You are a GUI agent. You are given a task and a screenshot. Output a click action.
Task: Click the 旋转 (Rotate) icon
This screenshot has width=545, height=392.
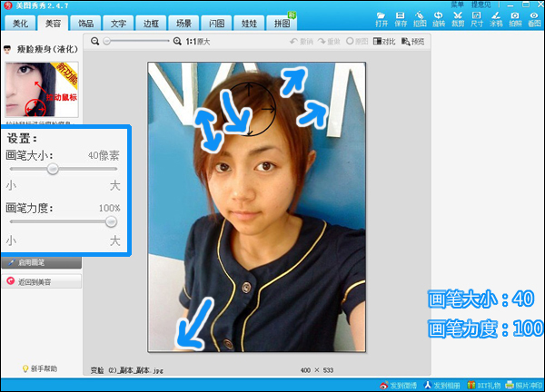pyautogui.click(x=439, y=19)
